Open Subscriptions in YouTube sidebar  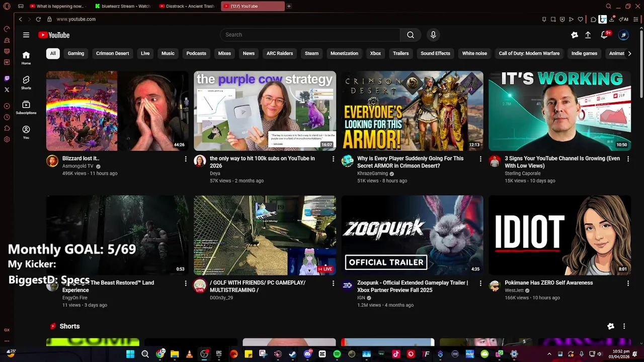pyautogui.click(x=26, y=108)
